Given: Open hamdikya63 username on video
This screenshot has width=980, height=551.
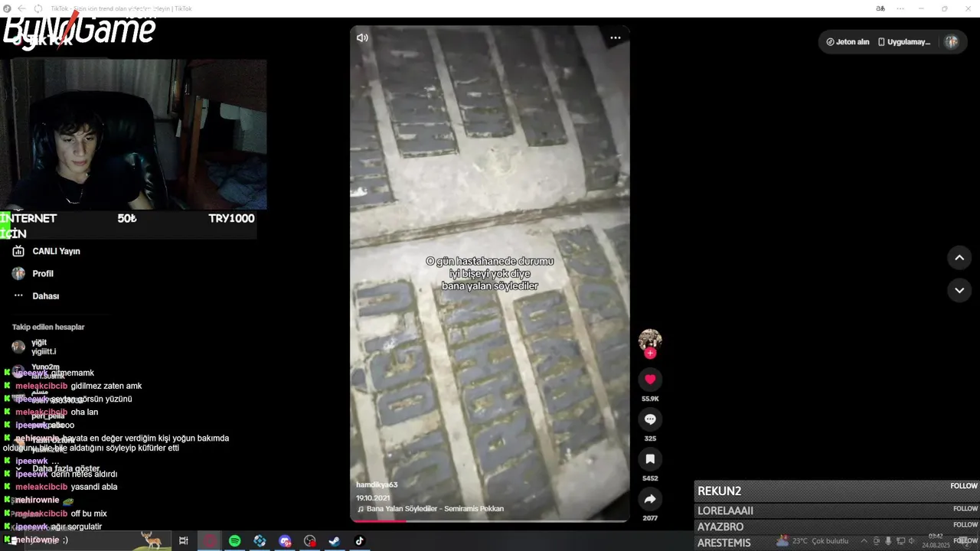Looking at the screenshot, I should (x=377, y=485).
